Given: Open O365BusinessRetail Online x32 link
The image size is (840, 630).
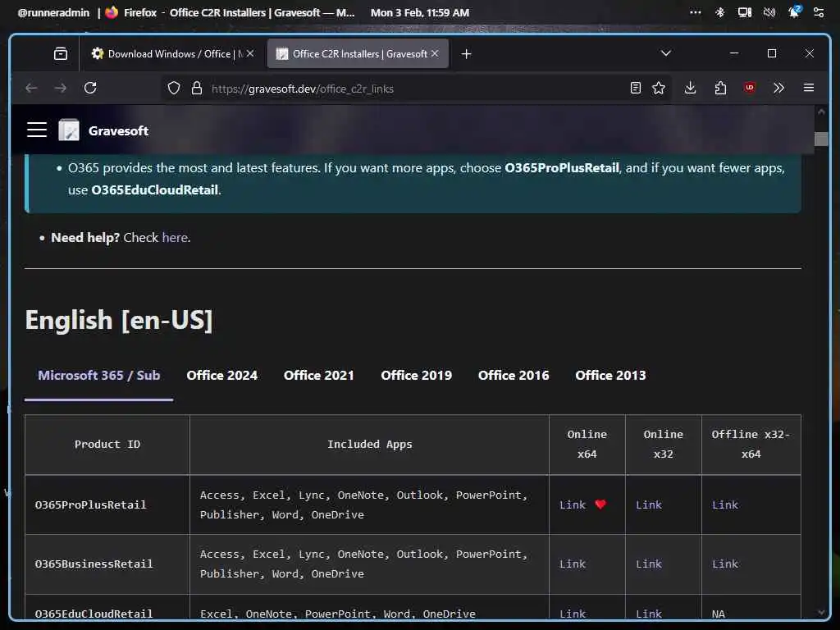Looking at the screenshot, I should (x=649, y=564).
